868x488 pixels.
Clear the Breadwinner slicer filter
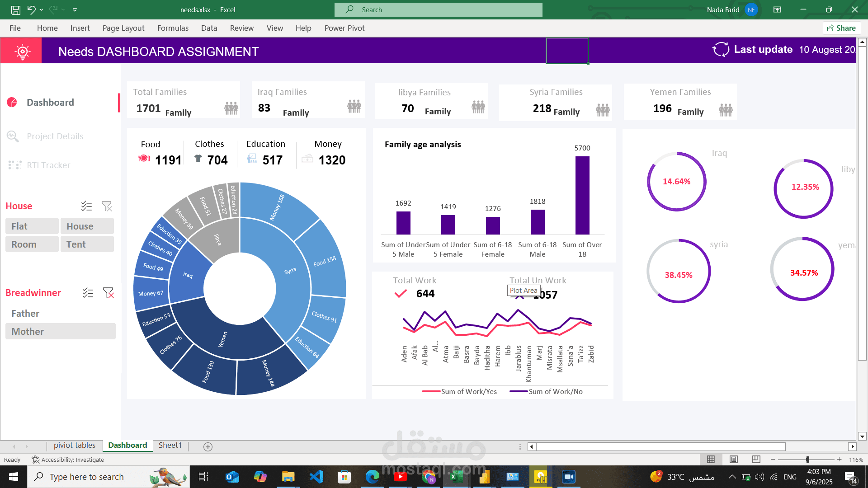(x=108, y=293)
